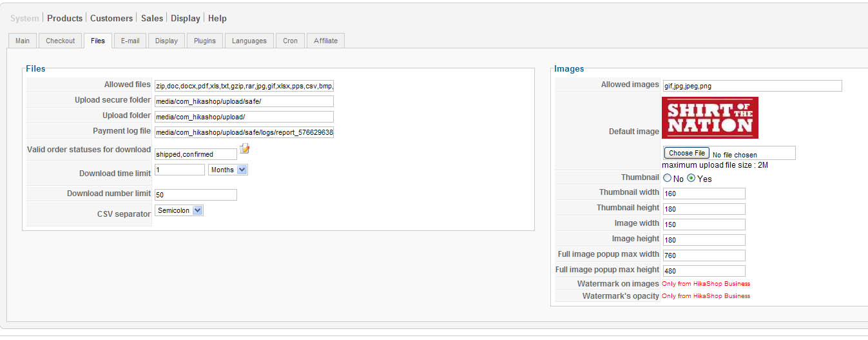Screen dimensions: 868x340
Task: Expand the CSV separator Semicolon dropdown
Action: 179,210
